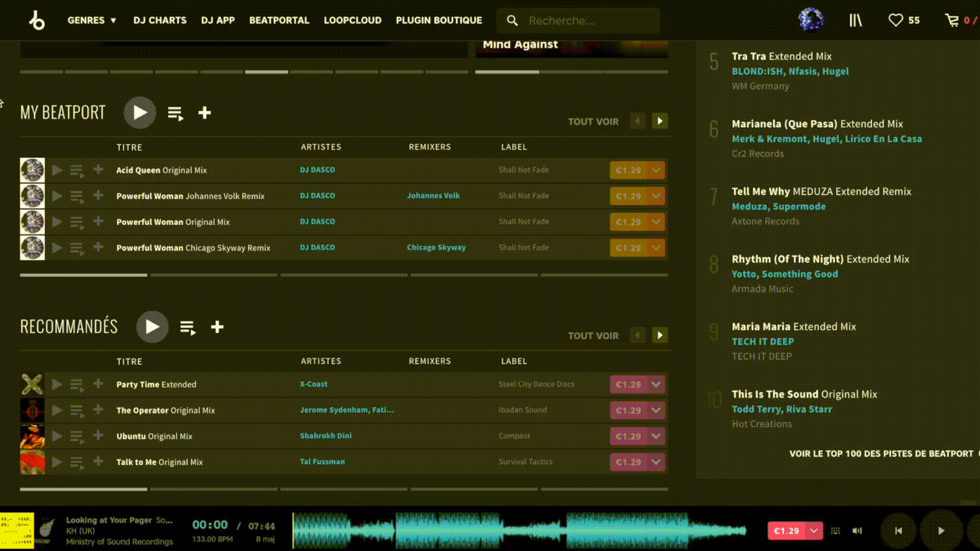Click TOUT VOIR for My Beatport
980x551 pixels.
[x=593, y=121]
